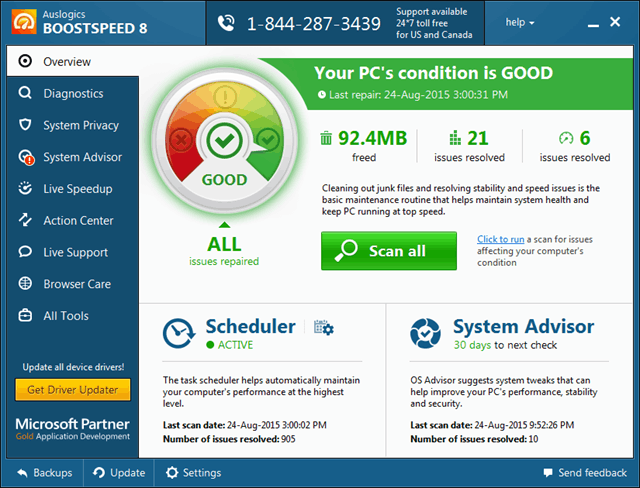Click 'Number of issues resolved: 905'
The width and height of the screenshot is (640, 488).
coord(229,439)
